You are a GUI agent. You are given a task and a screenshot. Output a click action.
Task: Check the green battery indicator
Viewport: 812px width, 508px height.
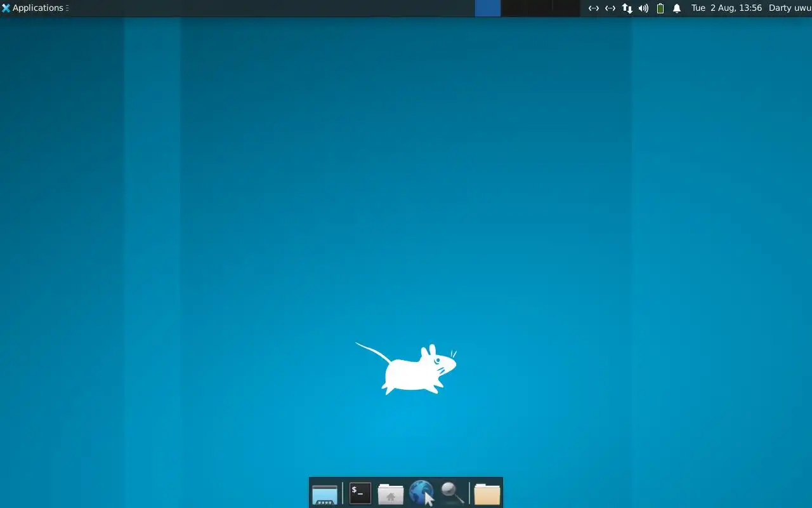[x=660, y=8]
